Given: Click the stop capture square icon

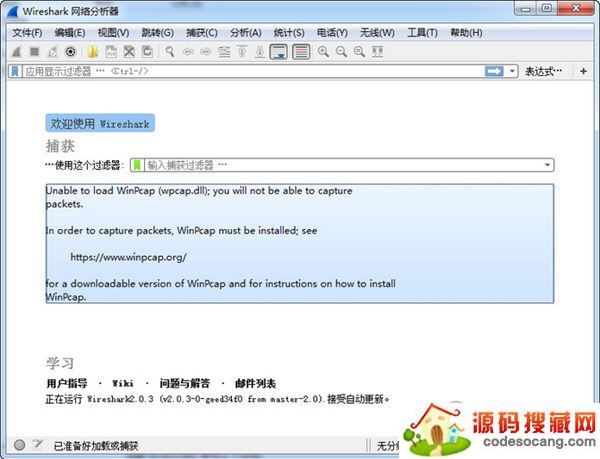Looking at the screenshot, I should click(x=34, y=51).
